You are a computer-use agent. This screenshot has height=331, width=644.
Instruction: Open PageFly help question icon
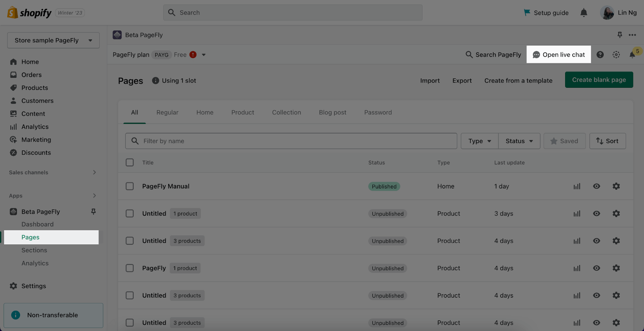(600, 55)
